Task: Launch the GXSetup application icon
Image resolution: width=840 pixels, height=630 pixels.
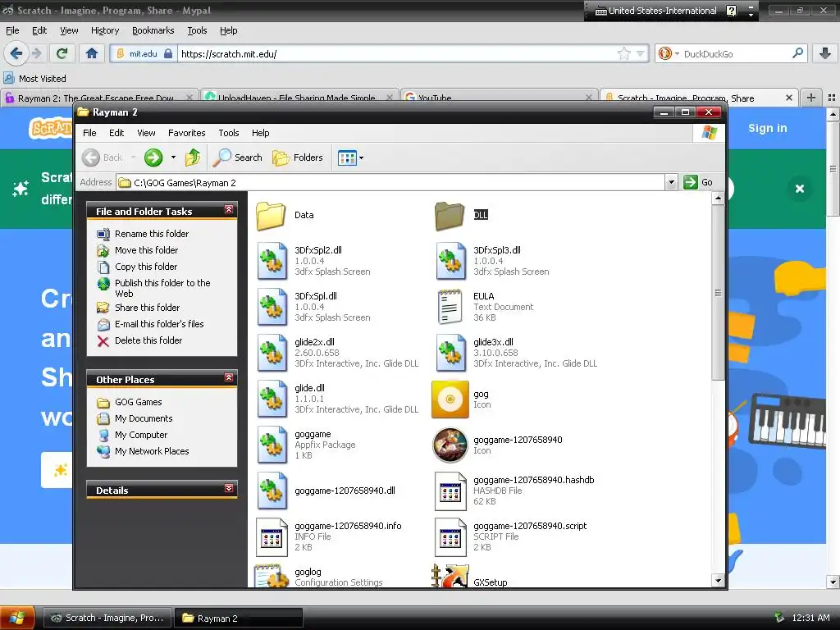Action: pyautogui.click(x=450, y=576)
